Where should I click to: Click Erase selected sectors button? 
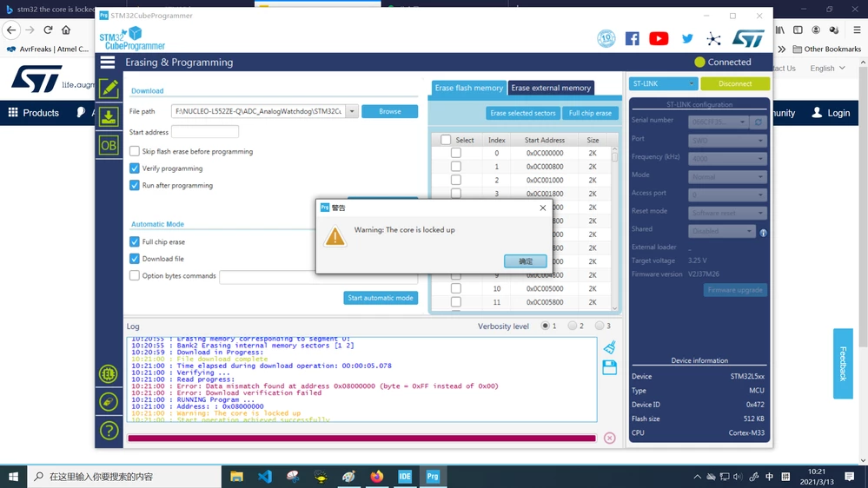coord(522,113)
